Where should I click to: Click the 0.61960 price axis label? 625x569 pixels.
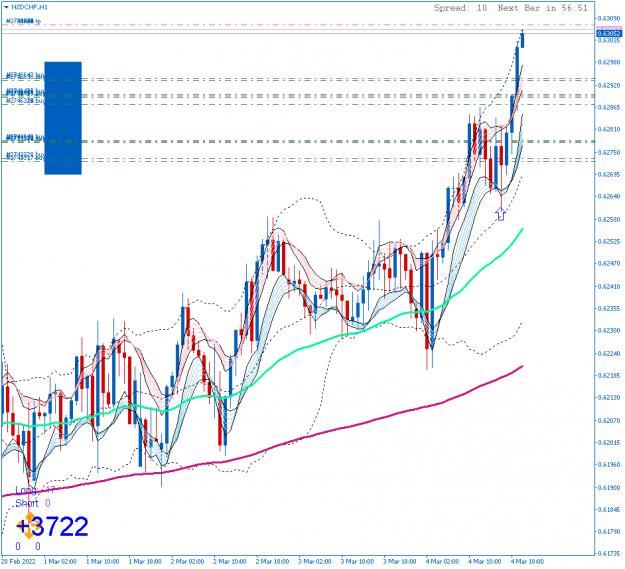609,465
